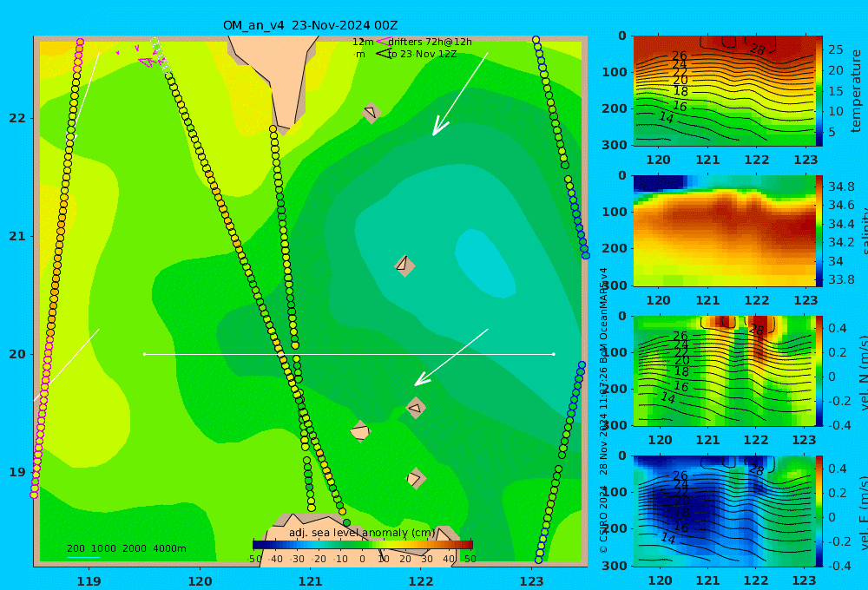This screenshot has height=590, width=868.
Task: Click the salinity section color bar
Action: (819, 231)
